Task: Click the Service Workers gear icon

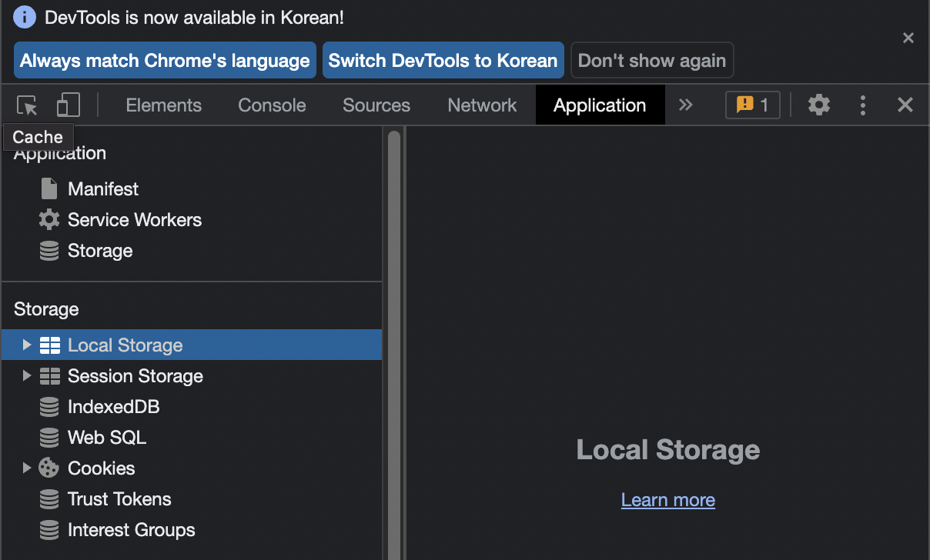Action: (48, 219)
